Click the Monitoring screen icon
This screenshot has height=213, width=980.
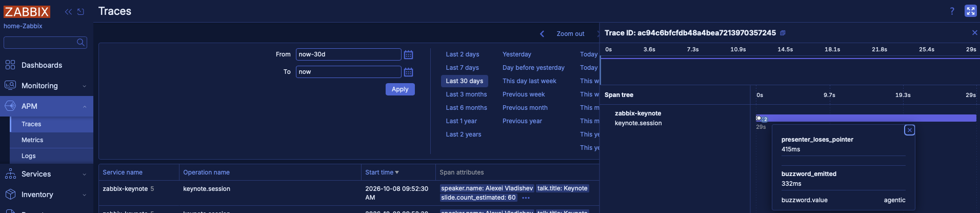pos(10,85)
